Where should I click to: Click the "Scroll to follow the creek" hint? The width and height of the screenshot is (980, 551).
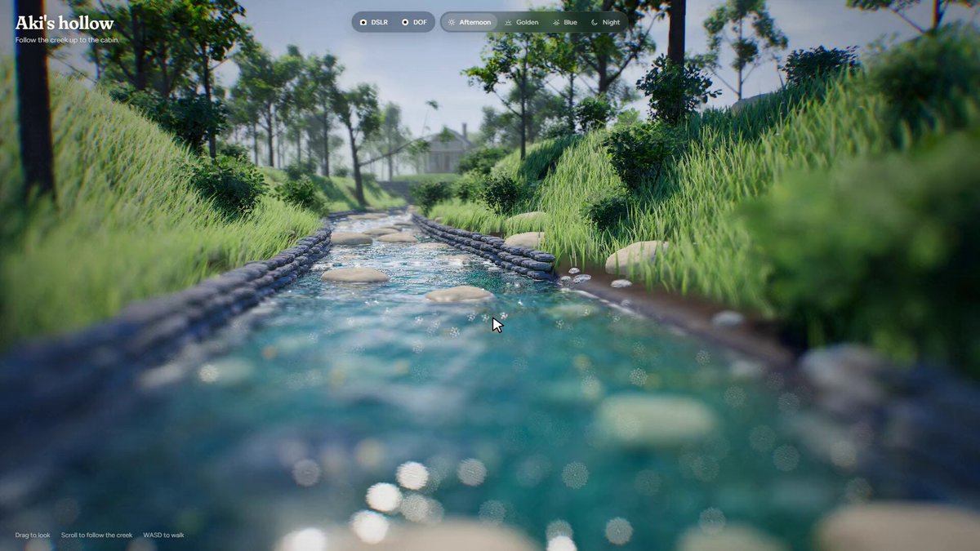point(96,535)
